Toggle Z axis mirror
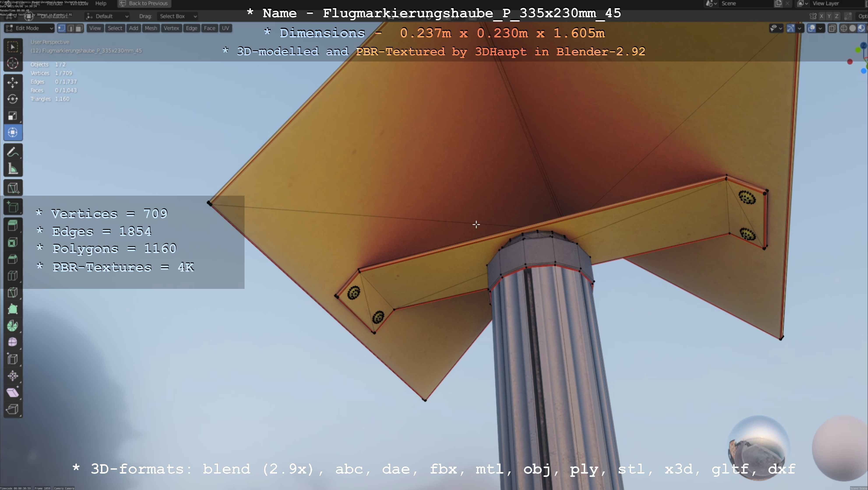Viewport: 868px width, 490px height. (x=836, y=16)
